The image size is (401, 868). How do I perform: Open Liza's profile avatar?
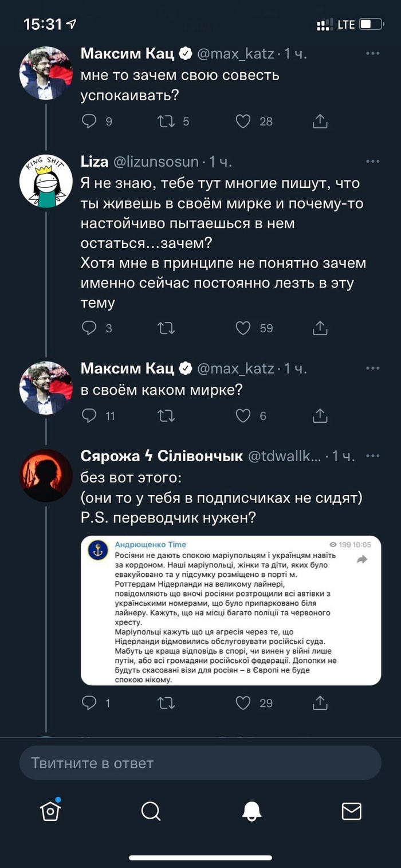(x=46, y=181)
